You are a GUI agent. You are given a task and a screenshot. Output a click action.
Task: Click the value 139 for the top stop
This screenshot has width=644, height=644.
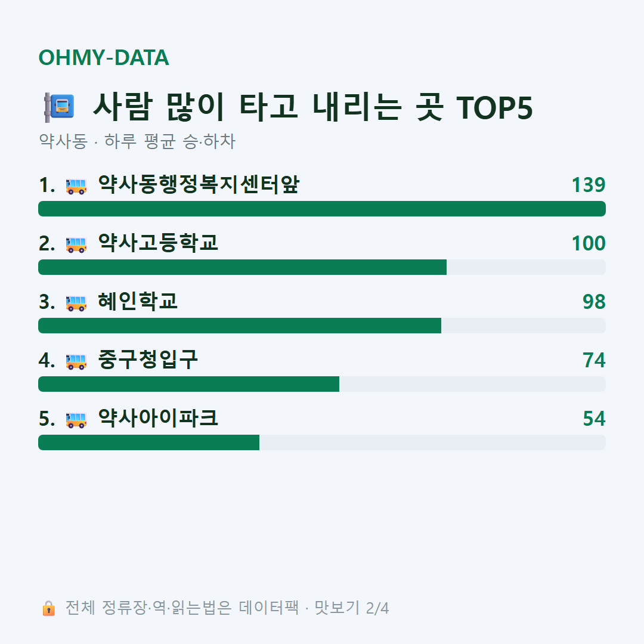tap(589, 185)
